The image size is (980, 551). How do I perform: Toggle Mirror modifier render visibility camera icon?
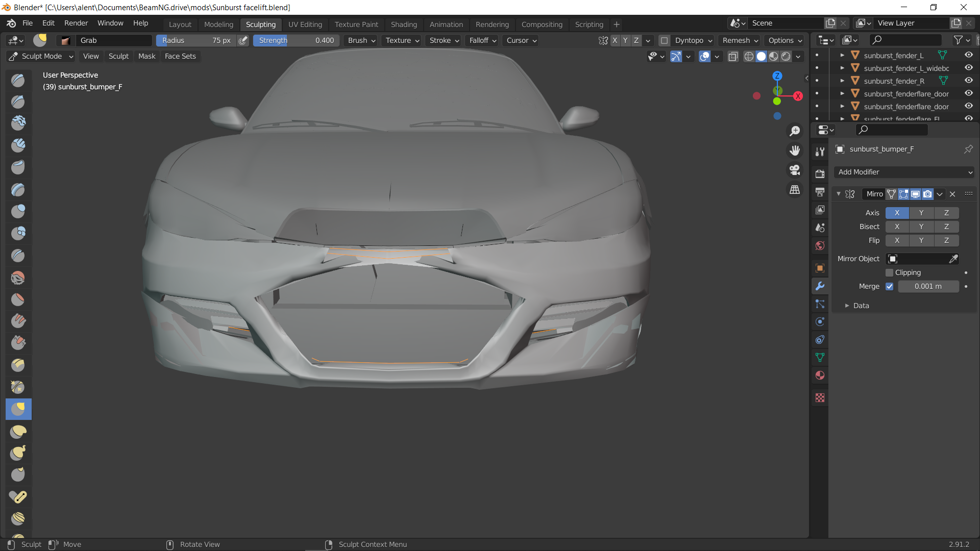[927, 194]
